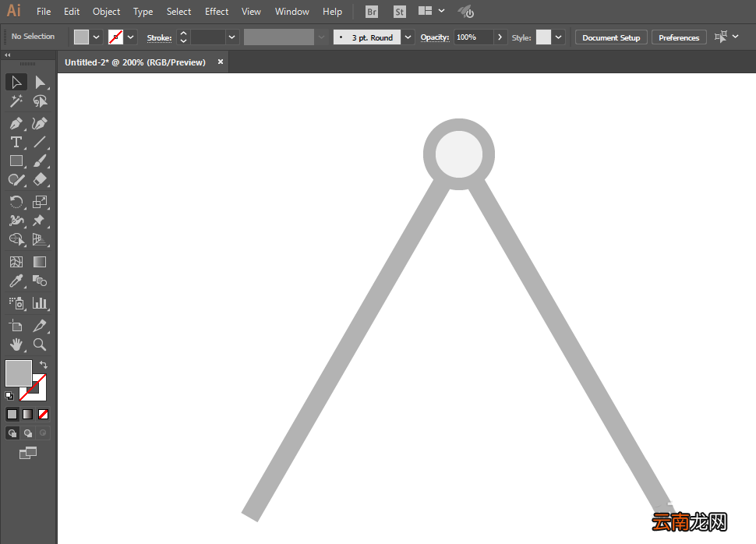Reset to default fill and stroke
The height and width of the screenshot is (544, 756).
click(x=9, y=396)
